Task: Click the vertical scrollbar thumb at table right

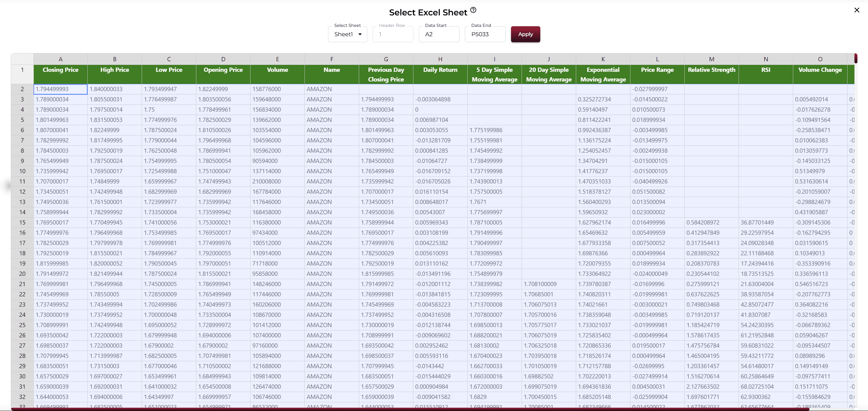Action: 856,58
